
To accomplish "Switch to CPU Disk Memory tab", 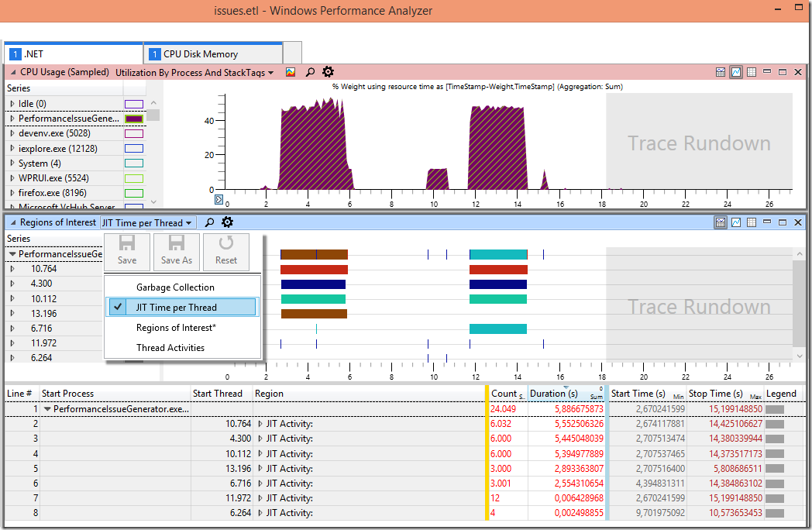I will click(213, 53).
